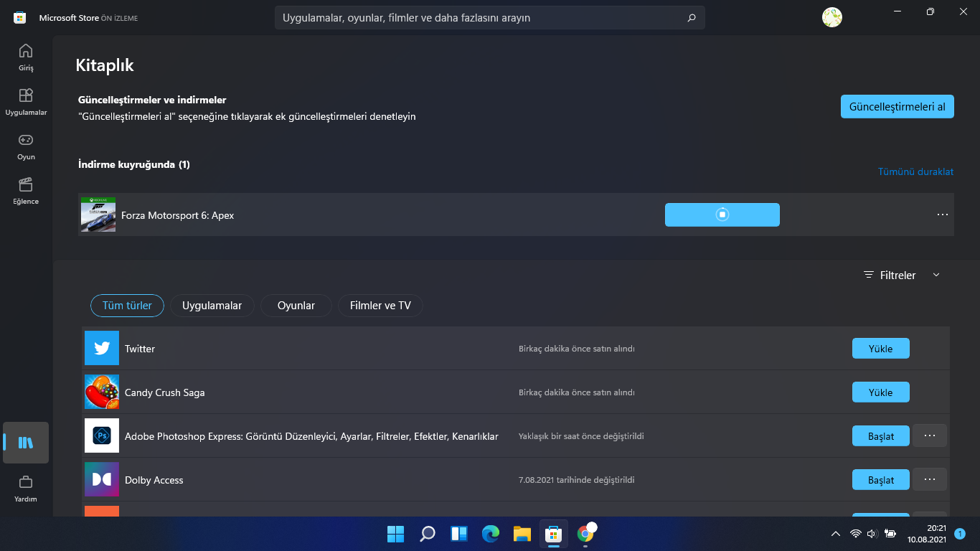Open the Yardım help section
The image size is (980, 551).
pyautogui.click(x=26, y=488)
